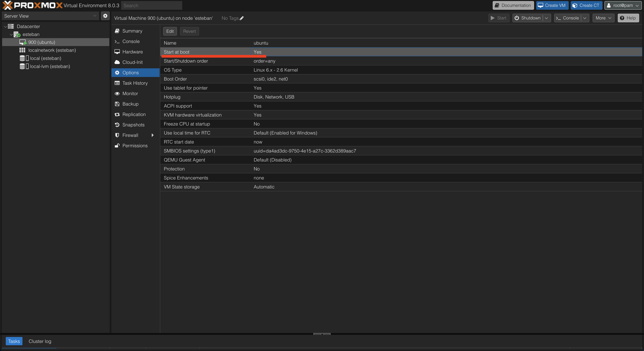This screenshot has width=644, height=351.
Task: Switch to the Tasks tab
Action: [14, 341]
